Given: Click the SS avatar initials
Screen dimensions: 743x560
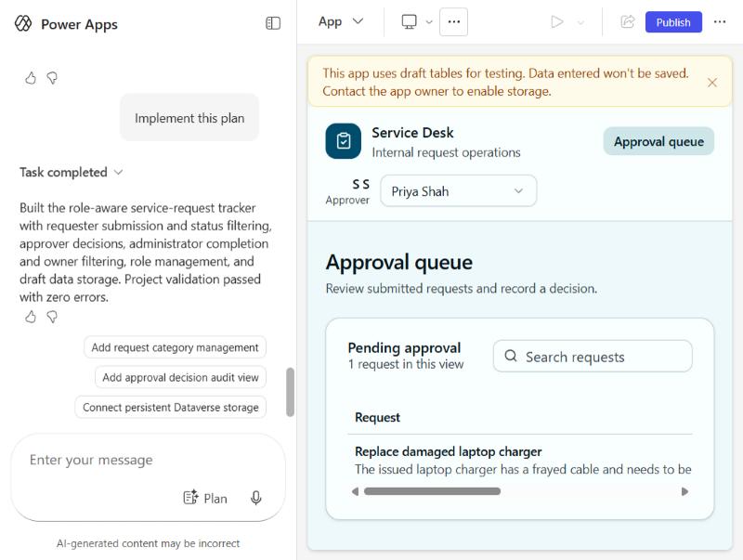Looking at the screenshot, I should (x=360, y=184).
